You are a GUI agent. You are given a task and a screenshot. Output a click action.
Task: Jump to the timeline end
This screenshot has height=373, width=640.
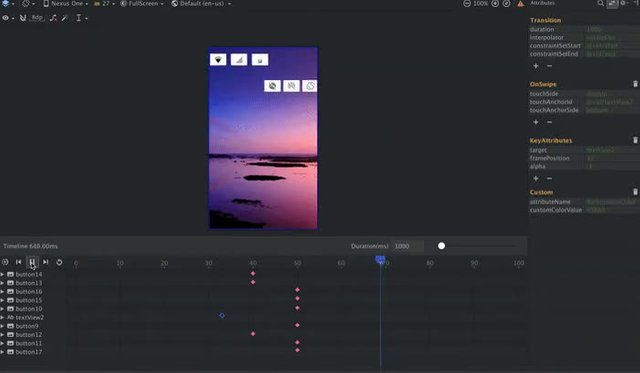(46, 262)
